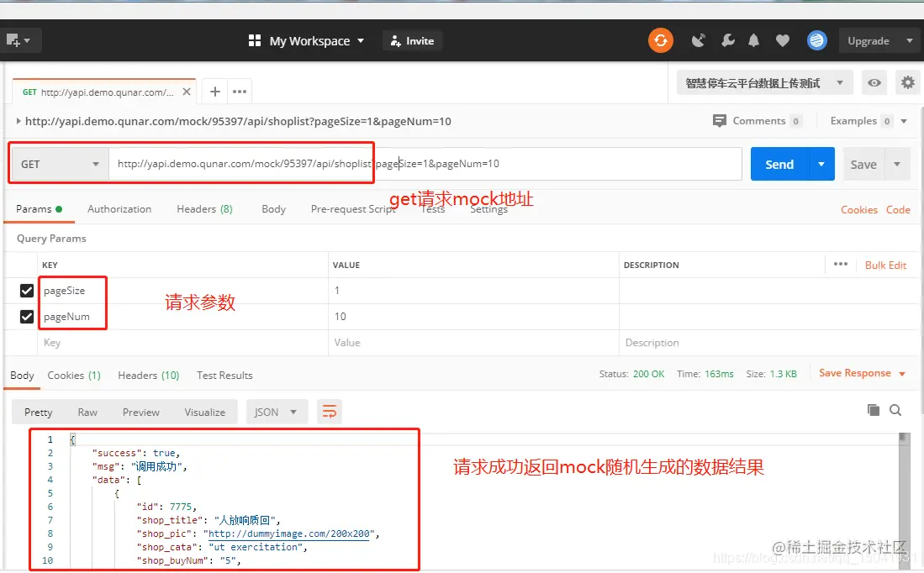Click the "200 OK" status text

pos(648,374)
